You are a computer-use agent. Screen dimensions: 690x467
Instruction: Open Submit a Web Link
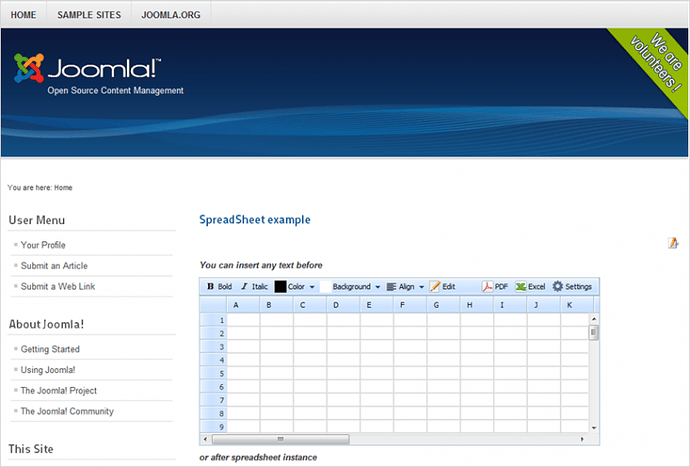58,287
